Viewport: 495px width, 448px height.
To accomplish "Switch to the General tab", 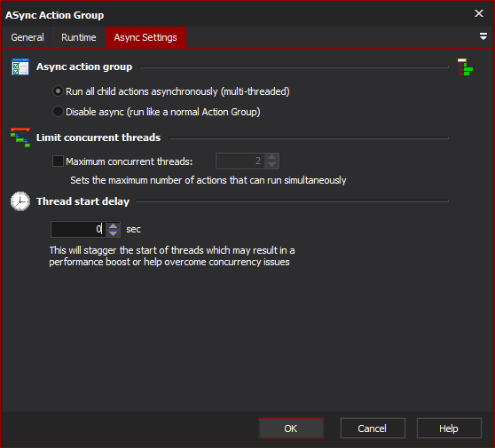I will coord(27,37).
